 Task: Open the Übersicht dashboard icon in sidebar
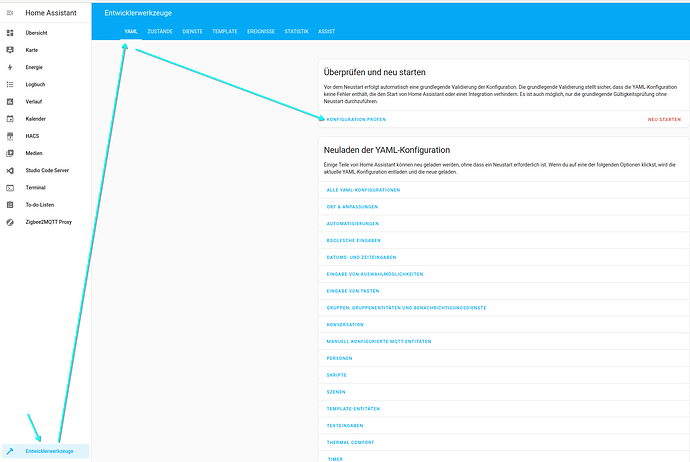pos(10,34)
